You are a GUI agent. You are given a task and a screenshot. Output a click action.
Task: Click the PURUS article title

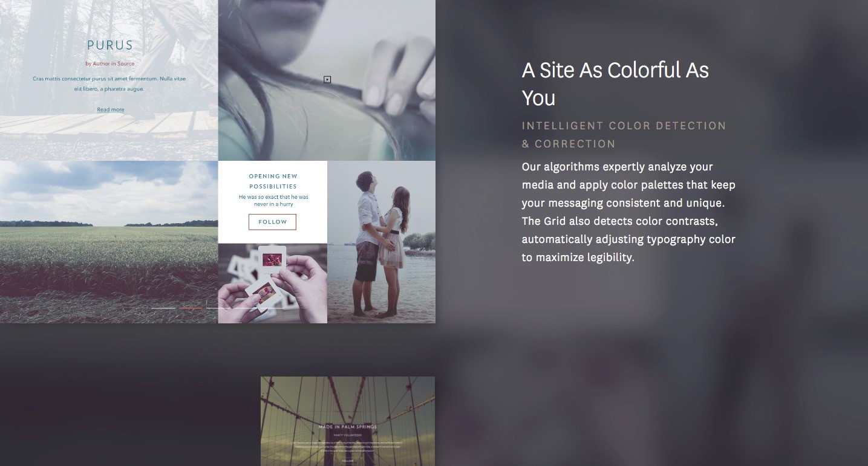click(110, 45)
